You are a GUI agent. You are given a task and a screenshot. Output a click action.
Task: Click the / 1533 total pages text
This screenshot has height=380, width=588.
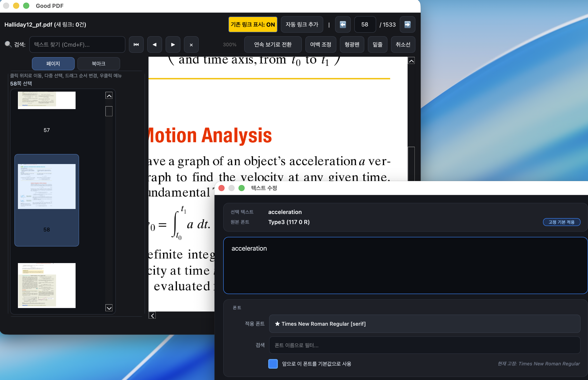coord(388,24)
